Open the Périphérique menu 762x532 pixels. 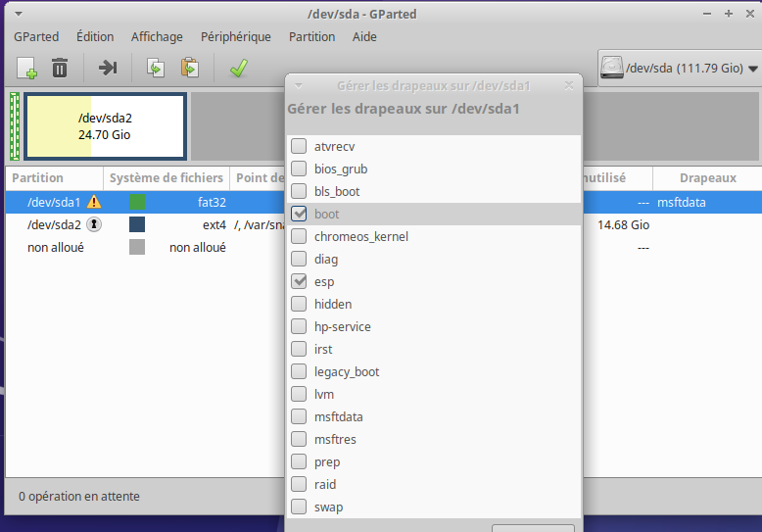(236, 37)
